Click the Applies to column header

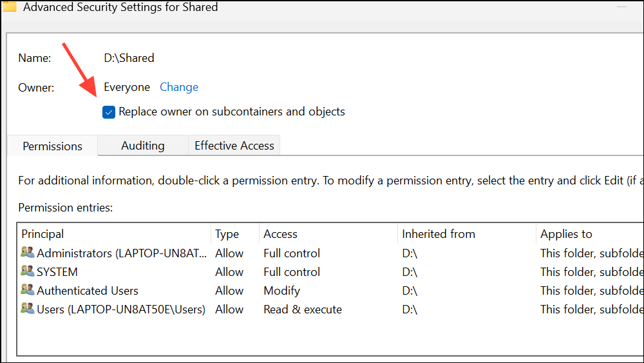tap(566, 234)
